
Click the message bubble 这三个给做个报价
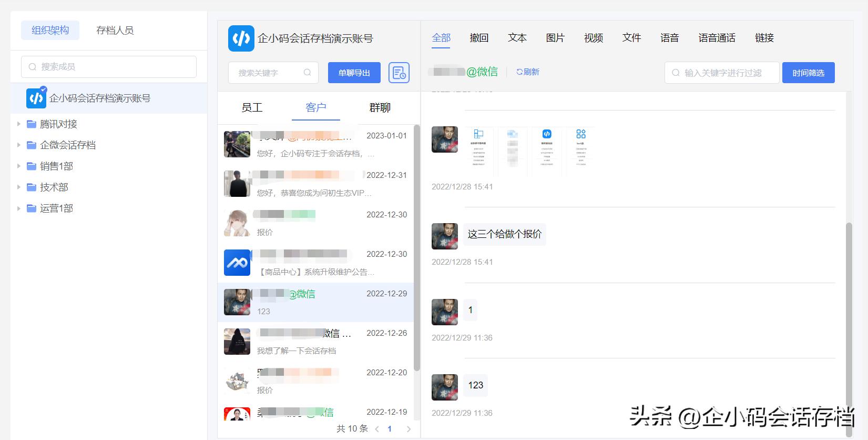coord(505,234)
